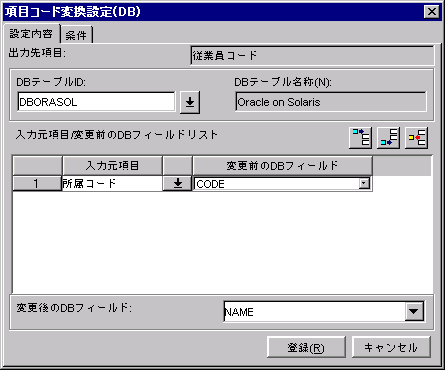This screenshot has height=370, width=445.
Task: Click the キャンセル button
Action: point(391,347)
